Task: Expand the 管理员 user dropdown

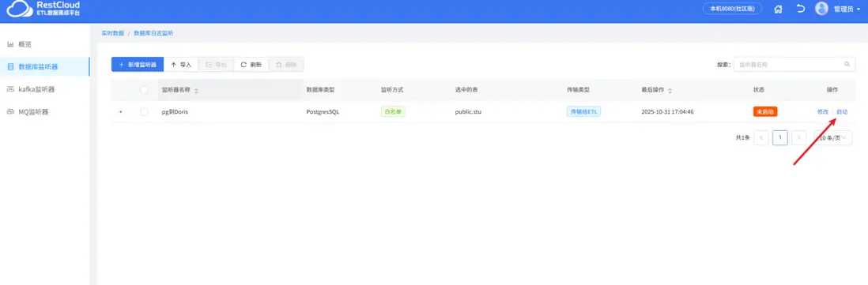Action: tap(847, 9)
